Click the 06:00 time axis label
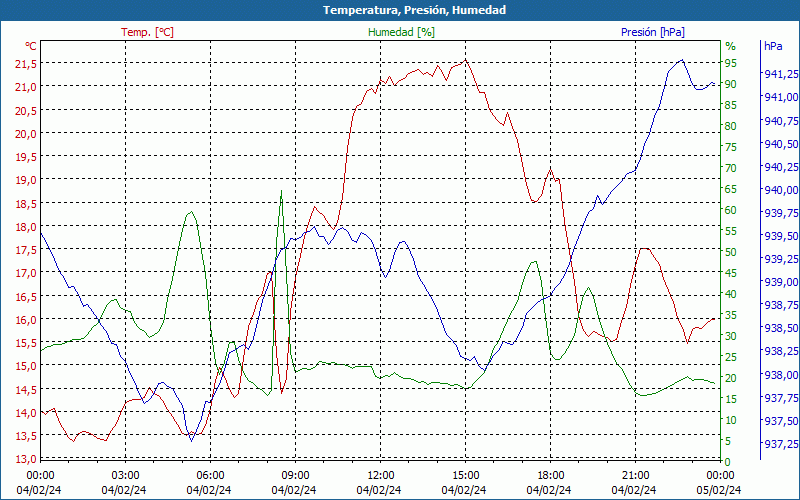This screenshot has height=500, width=800. [x=210, y=476]
